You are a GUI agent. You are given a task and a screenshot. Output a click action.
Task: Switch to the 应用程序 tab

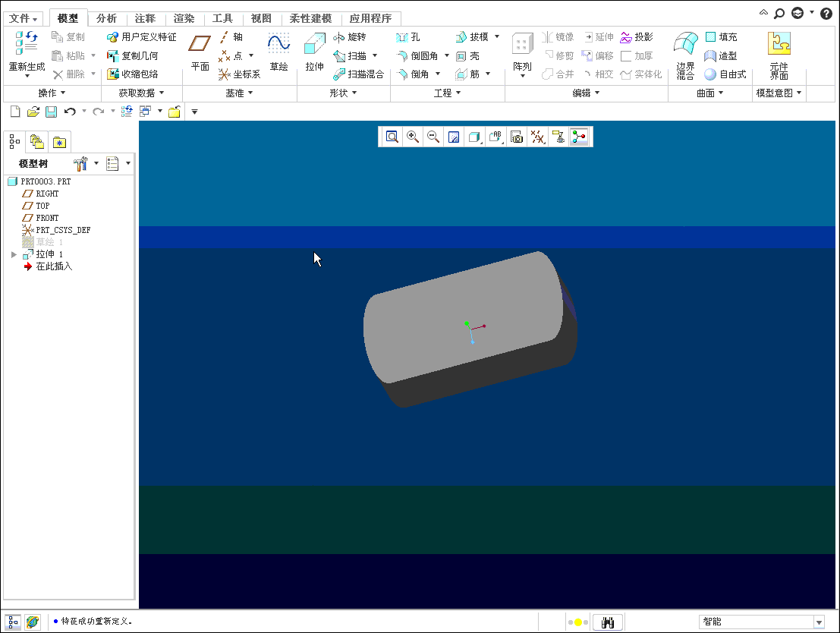coord(371,18)
